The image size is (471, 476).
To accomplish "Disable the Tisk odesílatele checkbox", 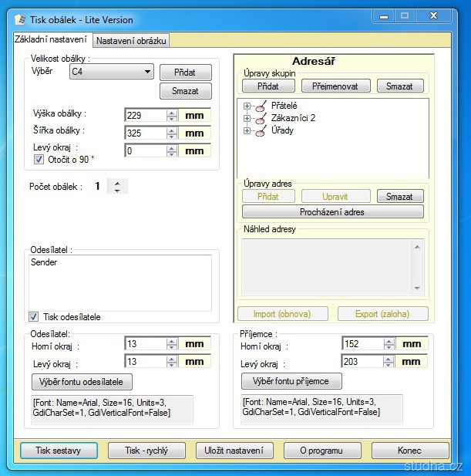I will [x=34, y=316].
